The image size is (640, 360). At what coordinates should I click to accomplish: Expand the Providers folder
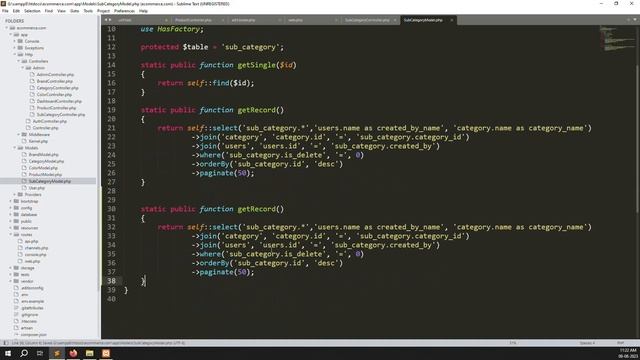(15, 194)
